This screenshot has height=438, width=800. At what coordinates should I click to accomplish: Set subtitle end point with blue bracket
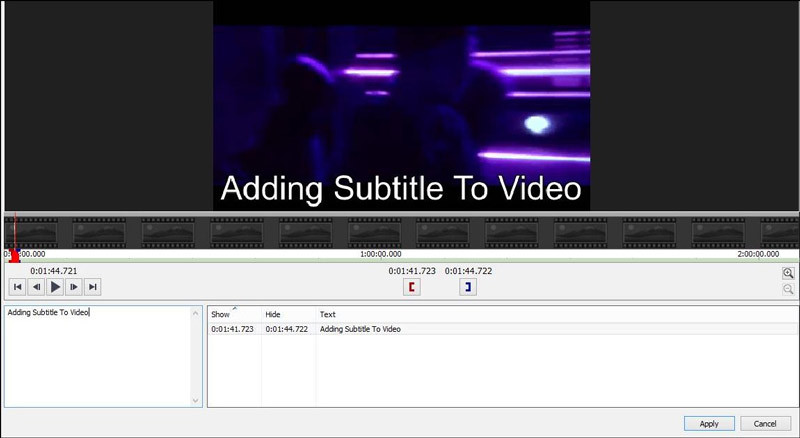467,287
